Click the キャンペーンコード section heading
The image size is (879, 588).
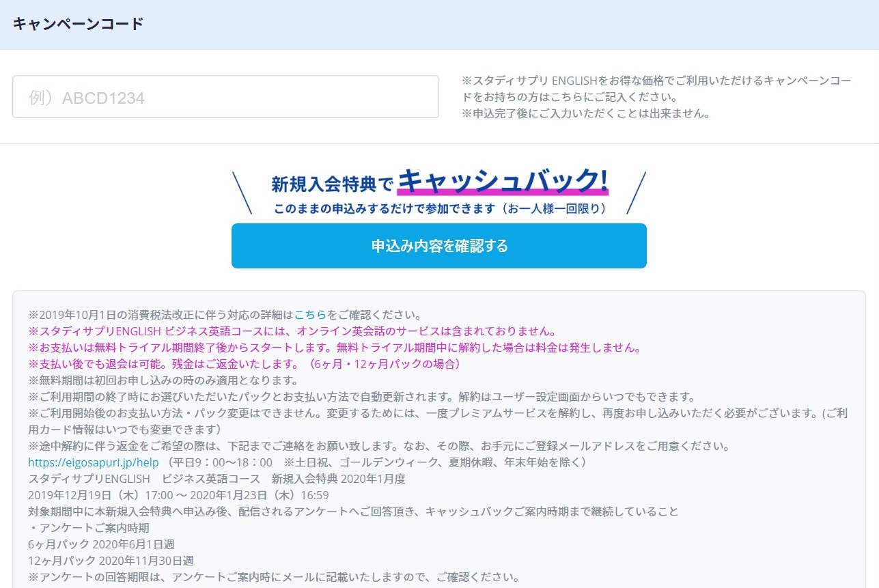click(79, 24)
